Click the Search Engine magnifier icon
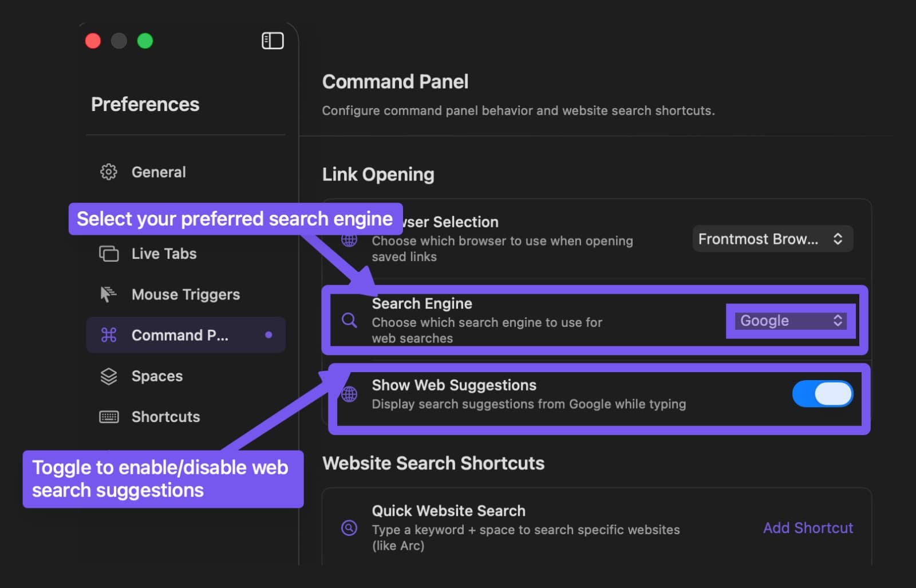This screenshot has height=588, width=916. point(349,321)
